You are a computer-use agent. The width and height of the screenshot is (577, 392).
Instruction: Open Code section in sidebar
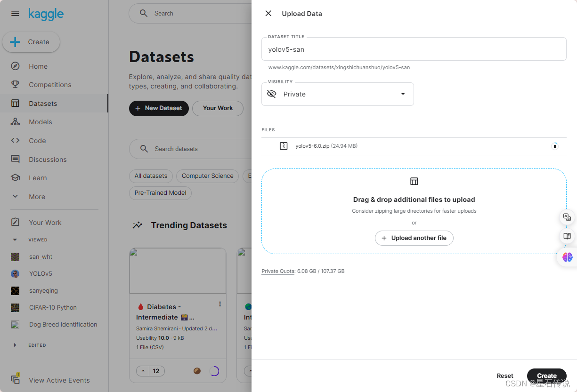click(37, 141)
